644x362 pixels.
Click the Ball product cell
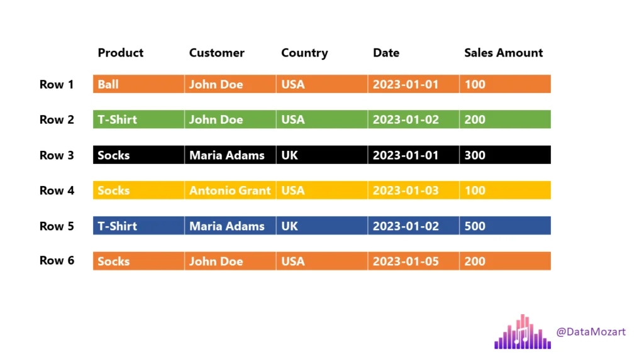(138, 84)
